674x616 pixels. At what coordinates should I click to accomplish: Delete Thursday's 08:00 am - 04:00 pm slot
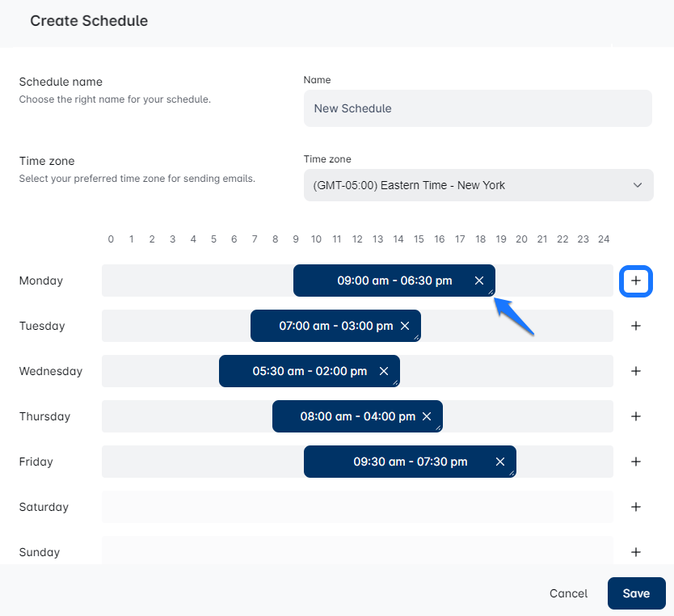click(x=427, y=416)
